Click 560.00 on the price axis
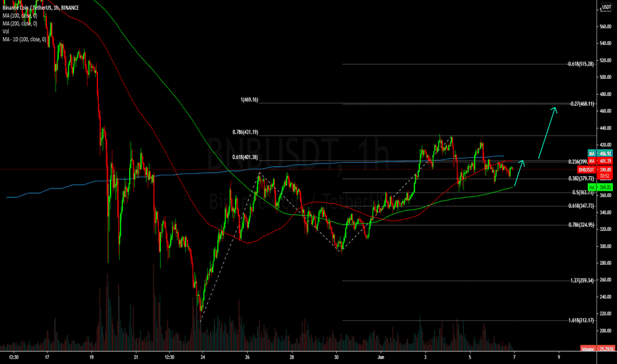Image resolution: width=617 pixels, height=364 pixels. pyautogui.click(x=605, y=26)
